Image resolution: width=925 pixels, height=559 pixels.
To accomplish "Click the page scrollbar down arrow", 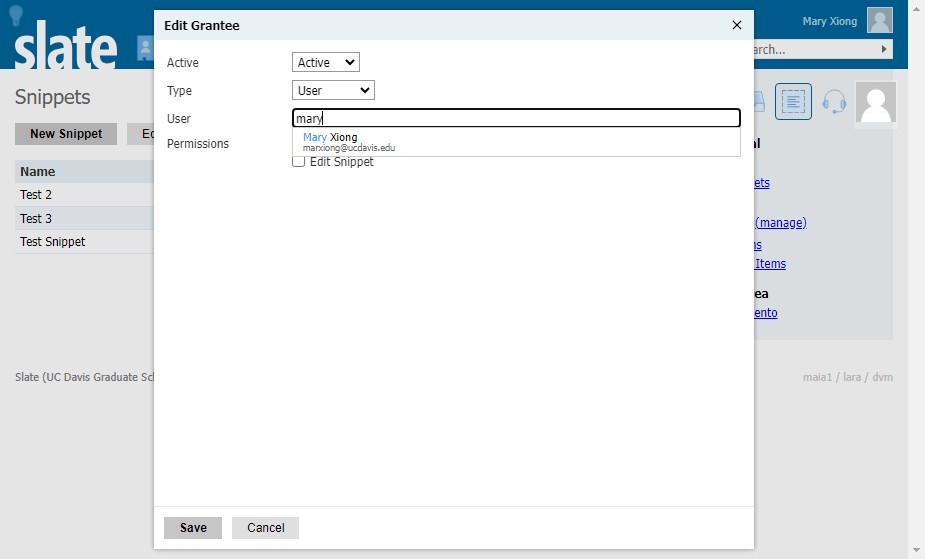I will (917, 551).
